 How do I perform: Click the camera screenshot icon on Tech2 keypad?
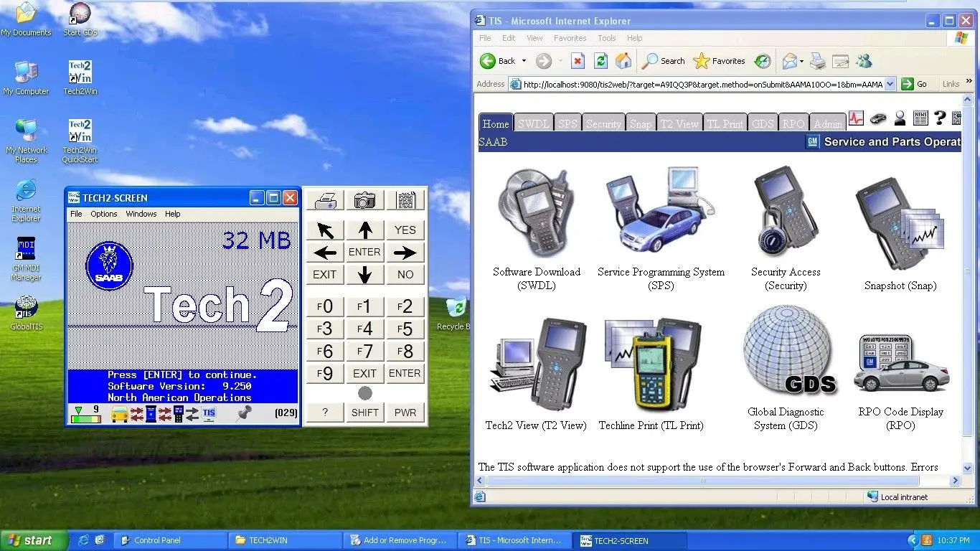pyautogui.click(x=364, y=199)
